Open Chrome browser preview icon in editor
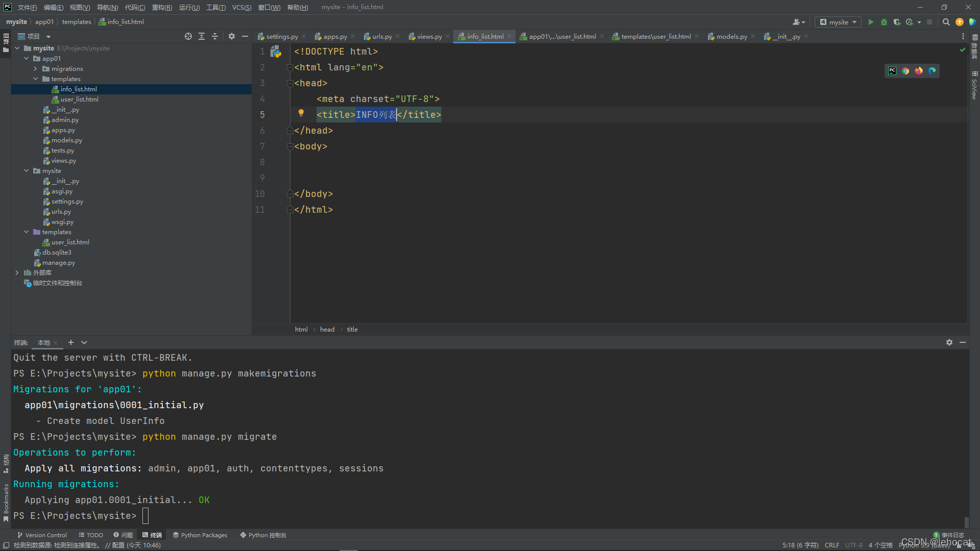 (x=905, y=71)
